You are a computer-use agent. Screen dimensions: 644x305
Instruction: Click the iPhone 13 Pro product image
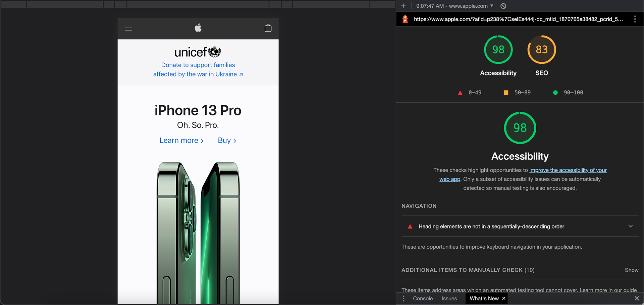(x=198, y=233)
